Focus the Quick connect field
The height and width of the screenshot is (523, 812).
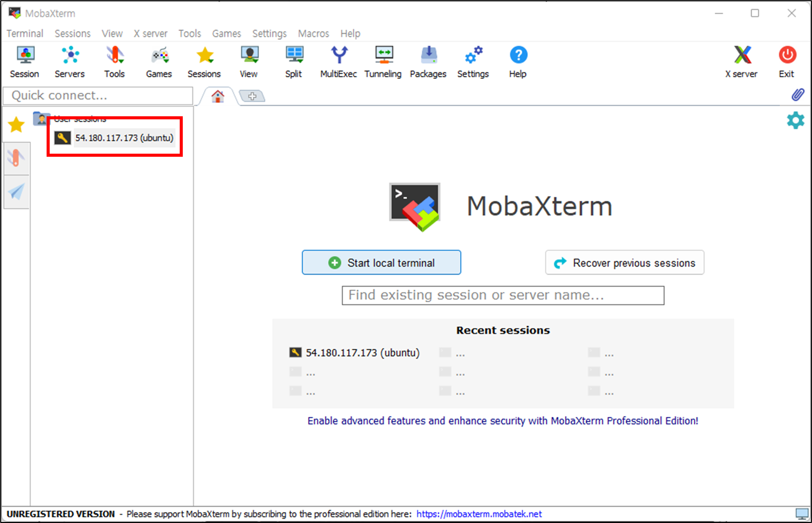(x=98, y=95)
